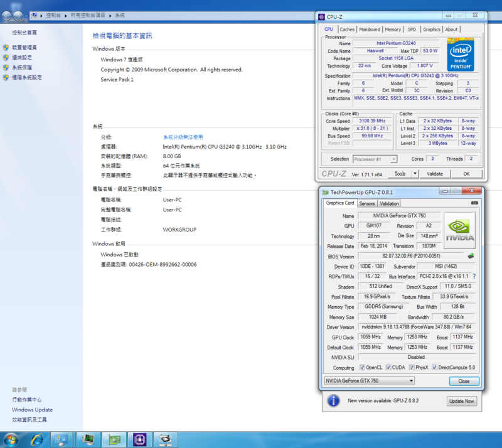Switch to the Control Panel taskbar icon

click(61, 440)
